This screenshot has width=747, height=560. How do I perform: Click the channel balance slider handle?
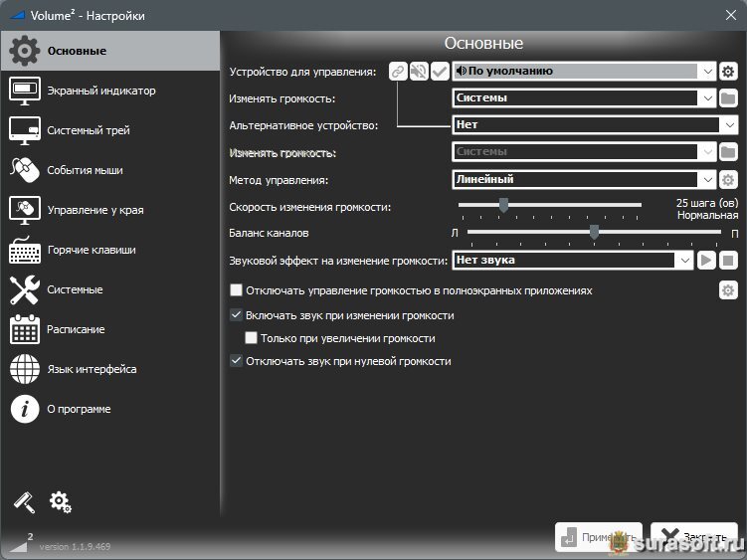(x=594, y=232)
